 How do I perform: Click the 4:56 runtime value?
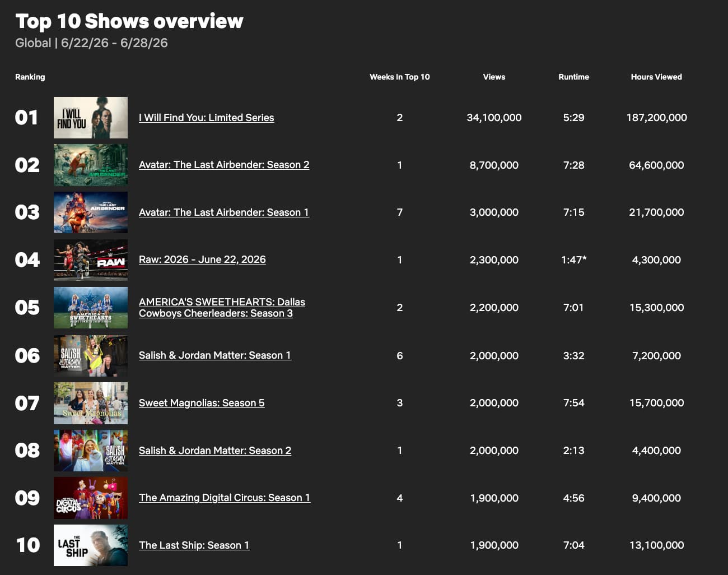[x=573, y=498]
